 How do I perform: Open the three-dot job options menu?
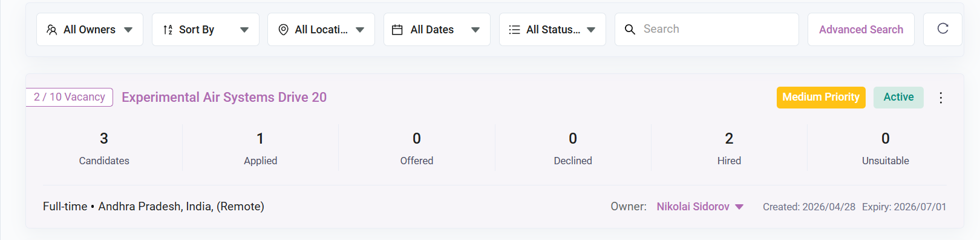[941, 98]
